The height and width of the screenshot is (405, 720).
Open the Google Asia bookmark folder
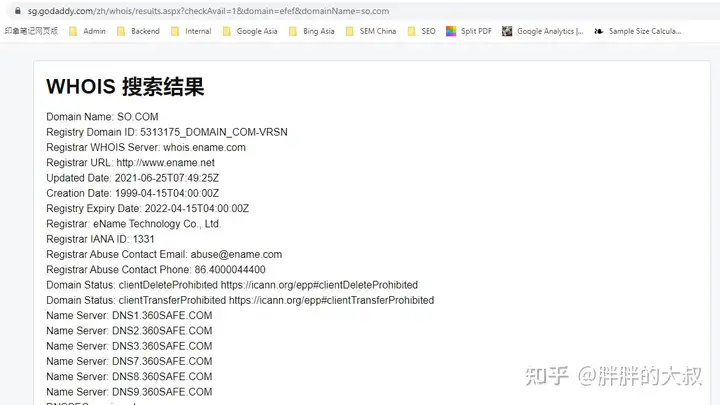point(250,31)
